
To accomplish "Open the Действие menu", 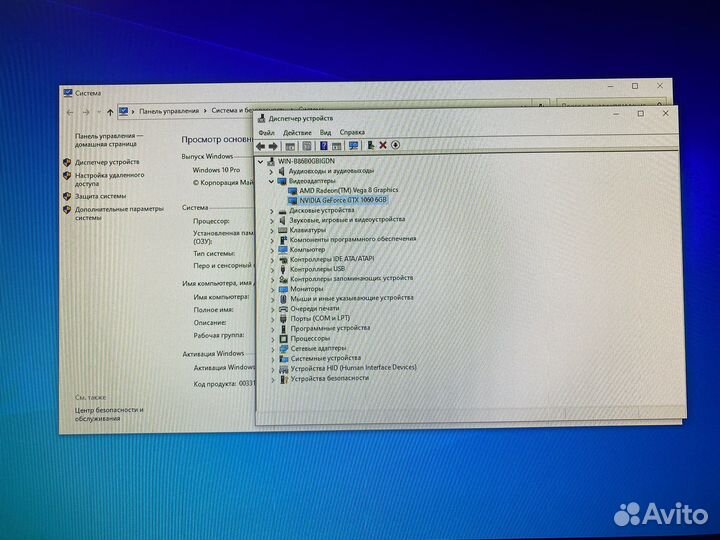I will point(297,133).
